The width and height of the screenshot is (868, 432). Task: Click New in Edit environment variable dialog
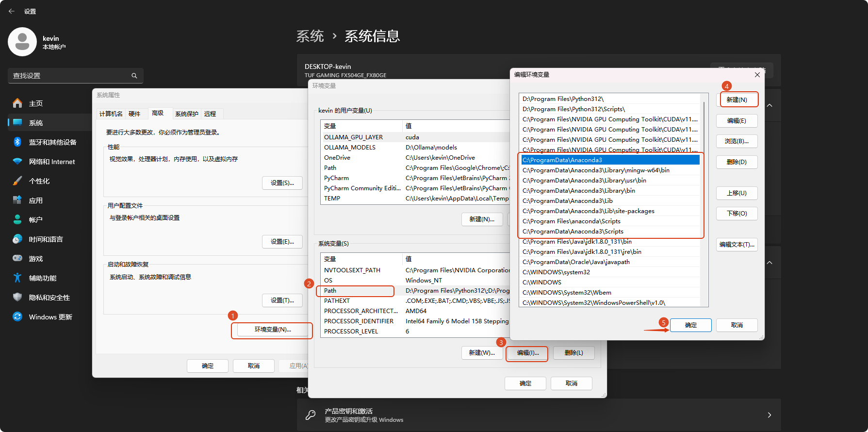tap(737, 100)
